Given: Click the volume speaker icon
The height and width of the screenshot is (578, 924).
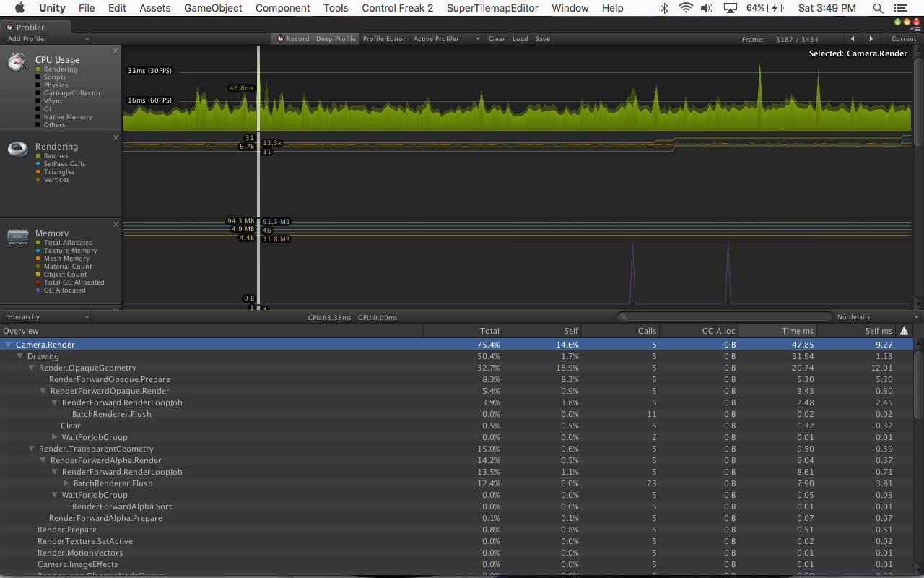Looking at the screenshot, I should [x=707, y=8].
